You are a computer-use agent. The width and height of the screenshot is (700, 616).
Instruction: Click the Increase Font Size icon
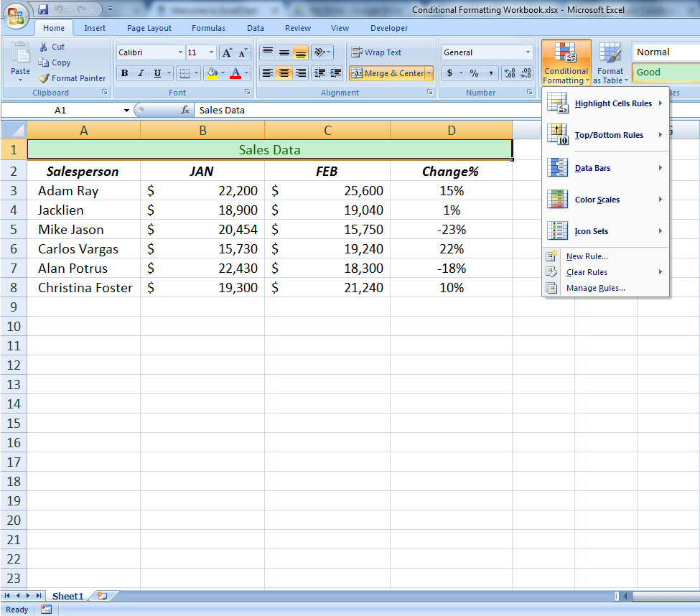[227, 52]
